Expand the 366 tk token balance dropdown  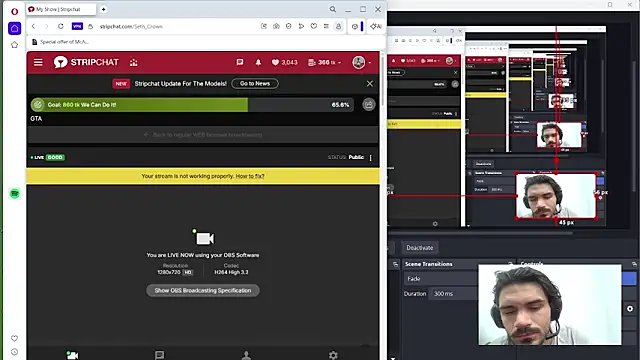click(324, 62)
